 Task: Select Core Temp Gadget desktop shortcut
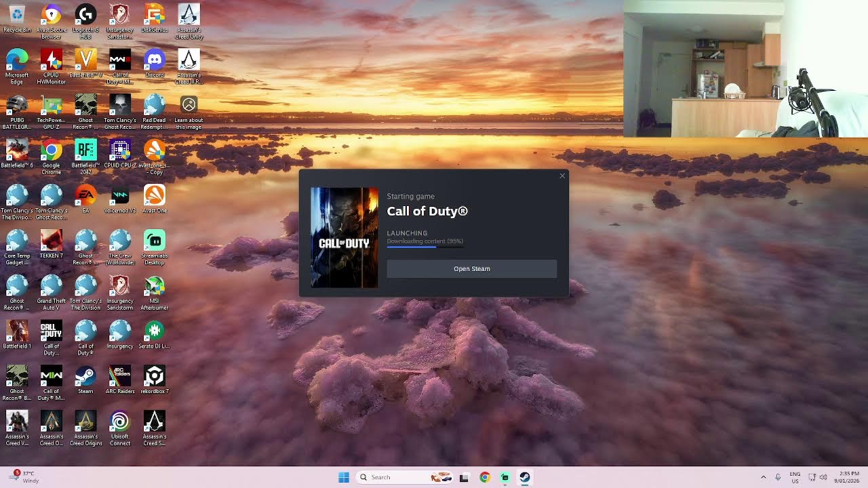[x=17, y=247]
